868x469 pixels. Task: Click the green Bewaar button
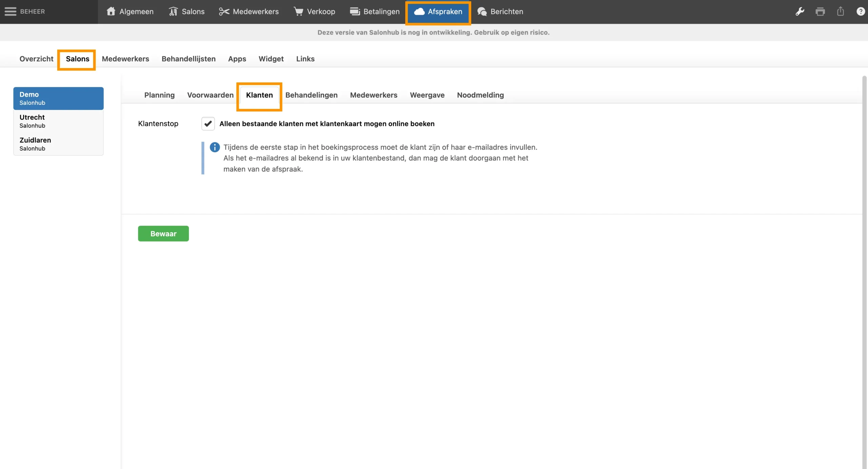(x=163, y=233)
